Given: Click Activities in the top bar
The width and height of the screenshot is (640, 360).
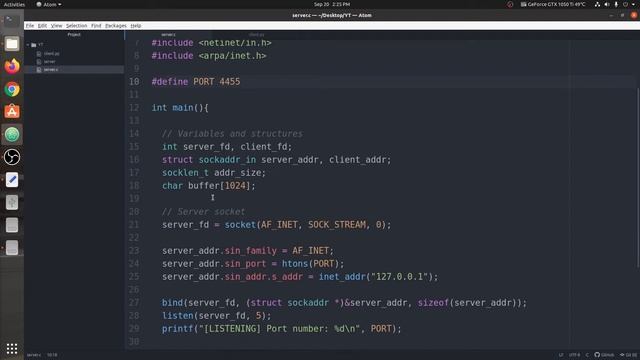Looking at the screenshot, I should (14, 4).
